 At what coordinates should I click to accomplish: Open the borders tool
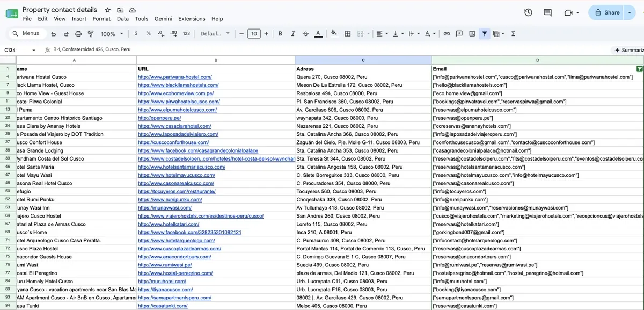click(x=347, y=34)
